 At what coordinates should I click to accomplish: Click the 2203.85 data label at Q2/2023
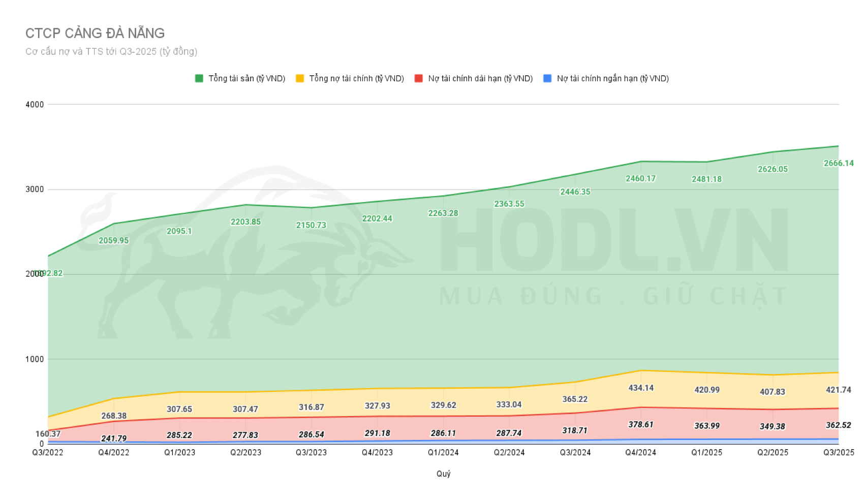245,222
